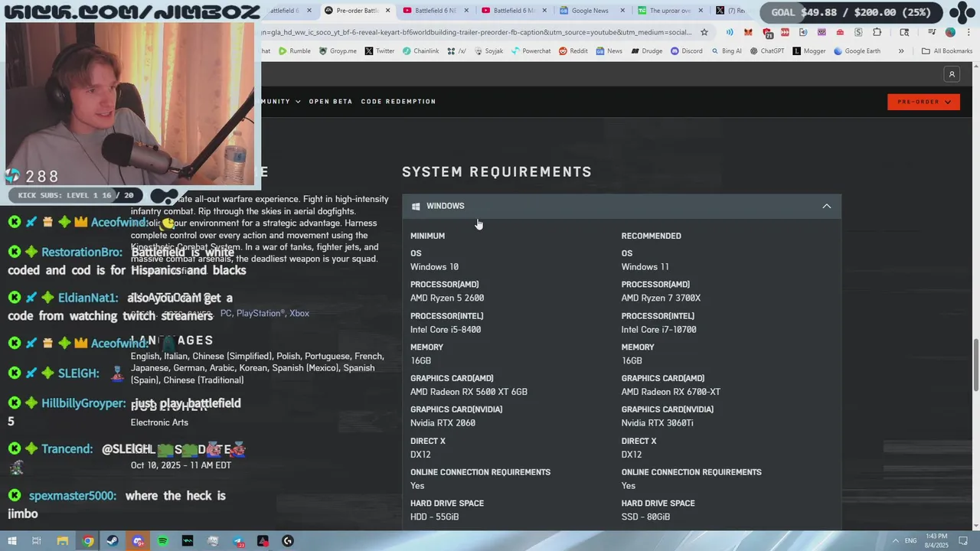The image size is (980, 551).
Task: Open the Bing AI bookmark
Action: (726, 51)
